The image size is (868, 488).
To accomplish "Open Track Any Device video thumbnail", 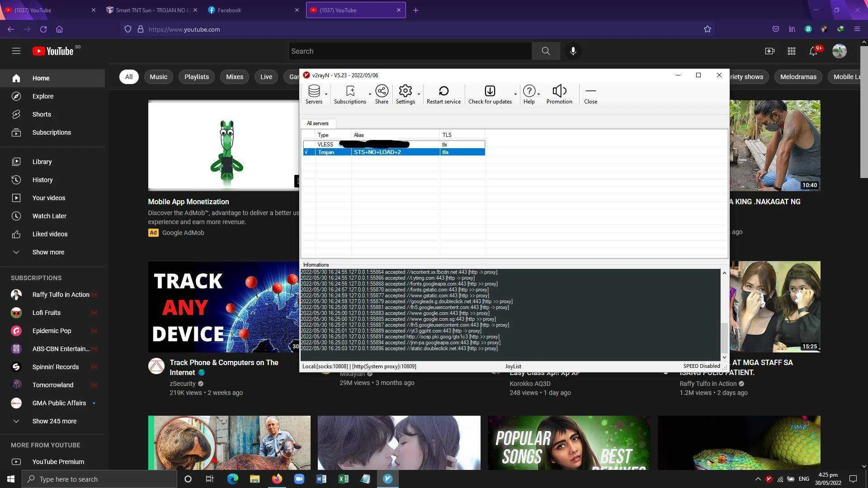I will [x=224, y=307].
